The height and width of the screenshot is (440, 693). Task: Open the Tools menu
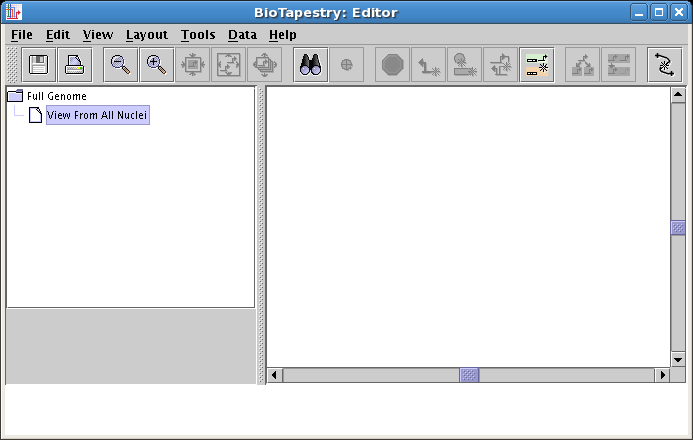tap(198, 34)
